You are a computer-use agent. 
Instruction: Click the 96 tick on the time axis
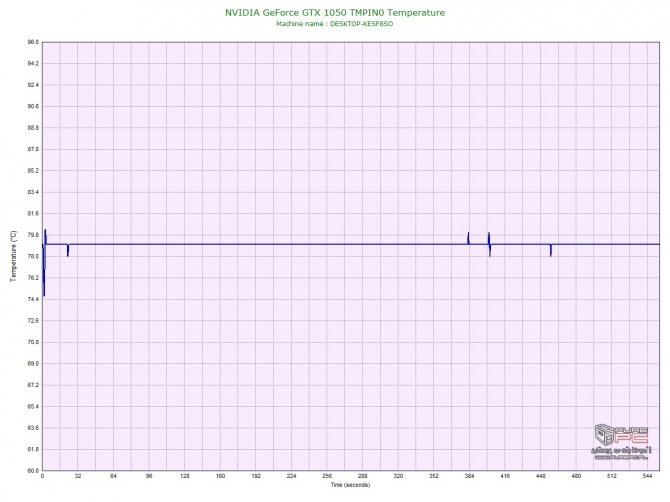[x=149, y=476]
